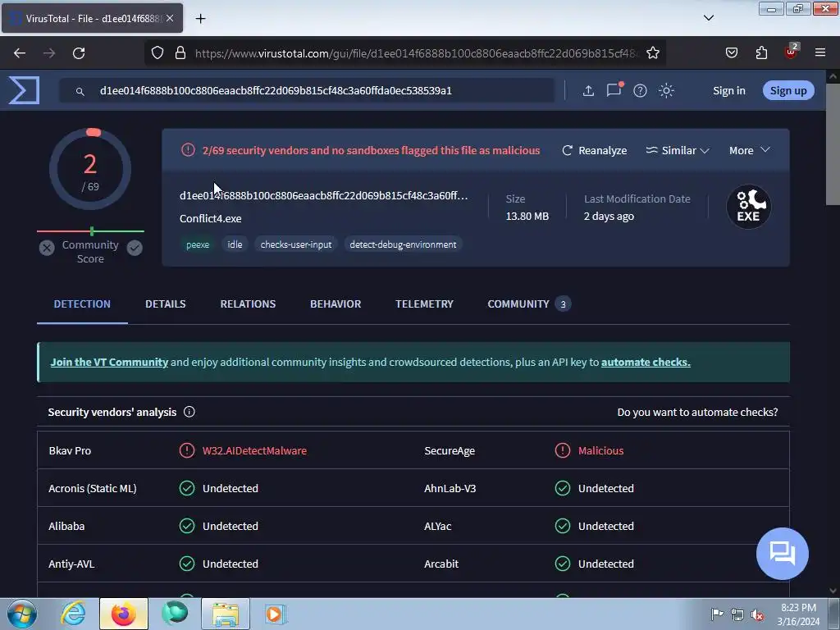Click the tracking protection shield icon
The image size is (840, 630).
click(157, 53)
